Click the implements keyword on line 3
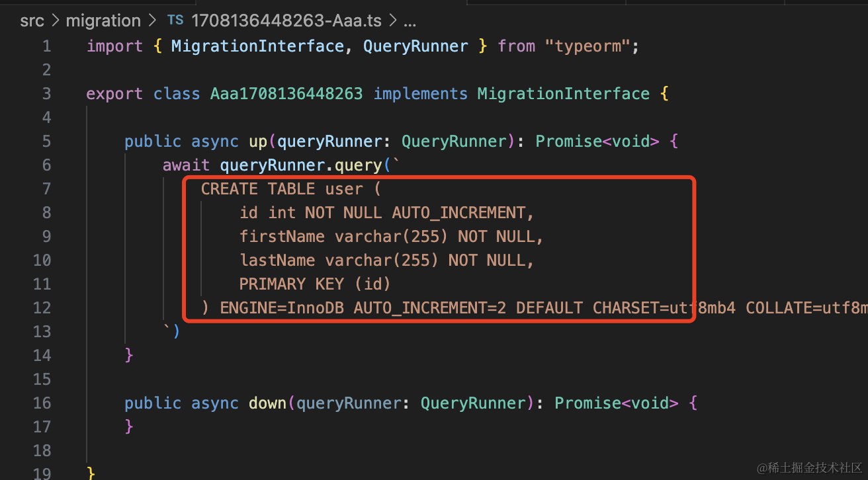The height and width of the screenshot is (480, 868). point(420,94)
